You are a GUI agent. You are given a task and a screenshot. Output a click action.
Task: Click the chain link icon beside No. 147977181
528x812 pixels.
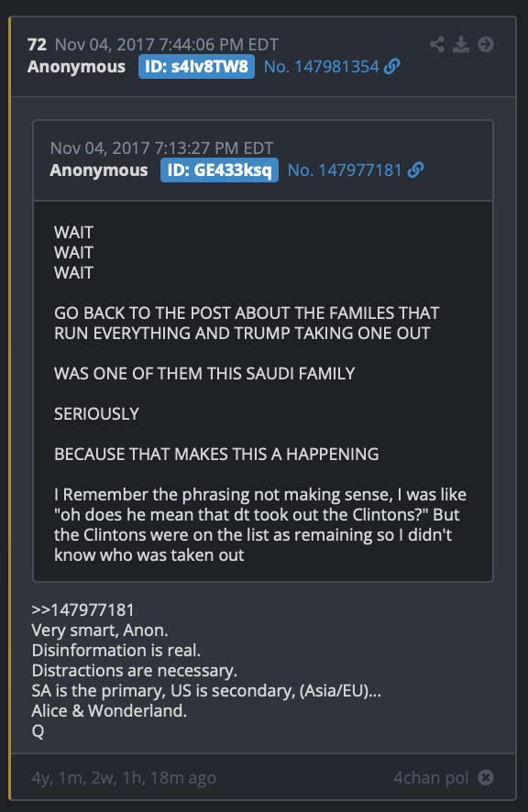tap(415, 170)
